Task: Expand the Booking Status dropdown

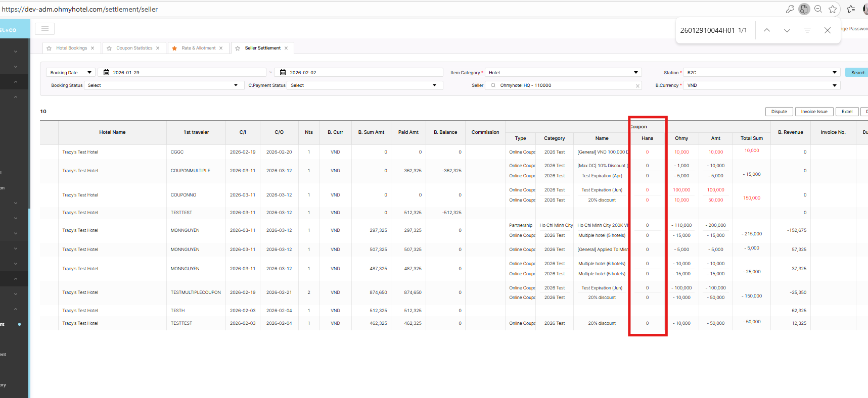Action: pos(162,85)
